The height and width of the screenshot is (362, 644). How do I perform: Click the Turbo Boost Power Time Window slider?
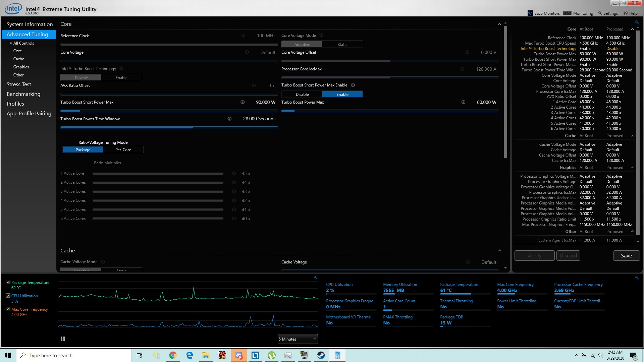(169, 128)
